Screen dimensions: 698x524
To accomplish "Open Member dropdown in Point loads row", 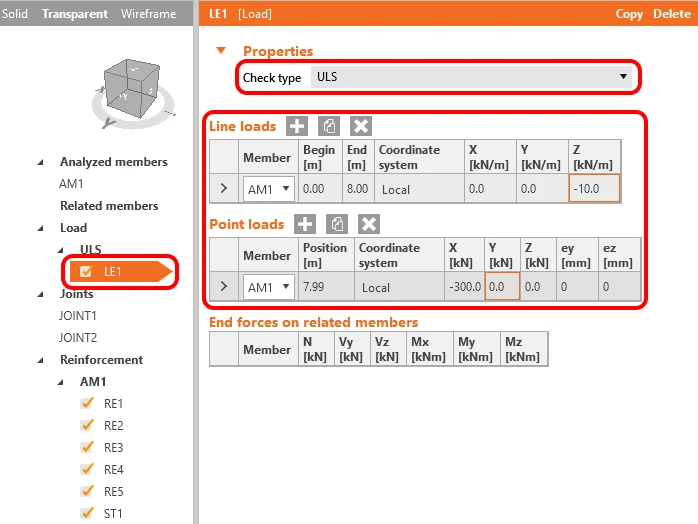I will pos(269,287).
